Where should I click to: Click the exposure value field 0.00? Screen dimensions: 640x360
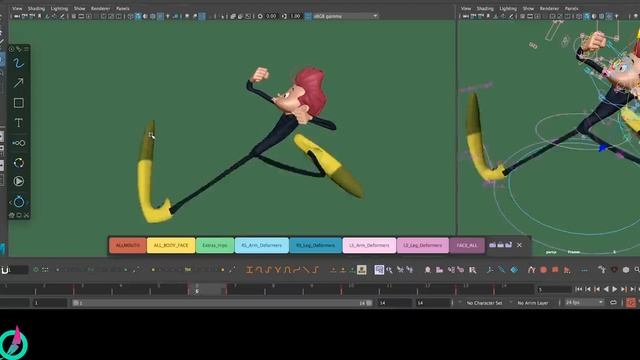(x=271, y=16)
